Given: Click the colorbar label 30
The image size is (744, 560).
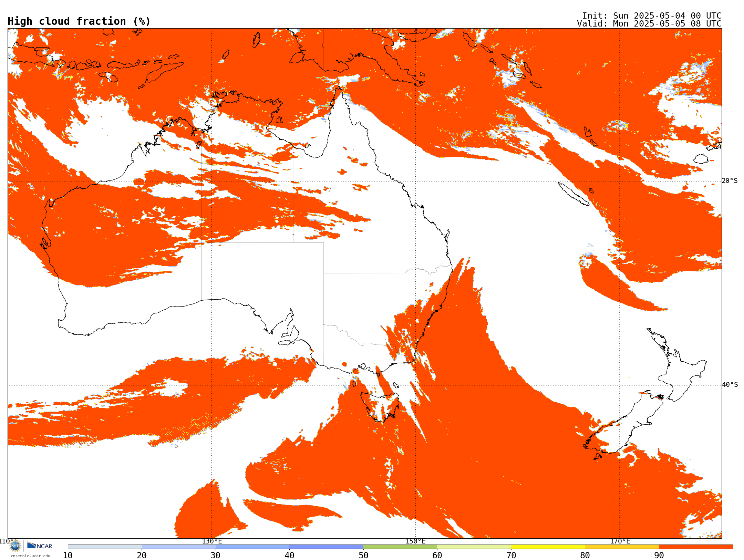Looking at the screenshot, I should pos(216,555).
